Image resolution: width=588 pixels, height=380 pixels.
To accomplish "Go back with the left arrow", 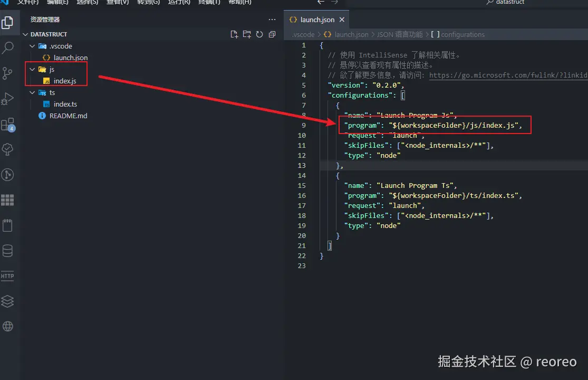I will pos(321,2).
